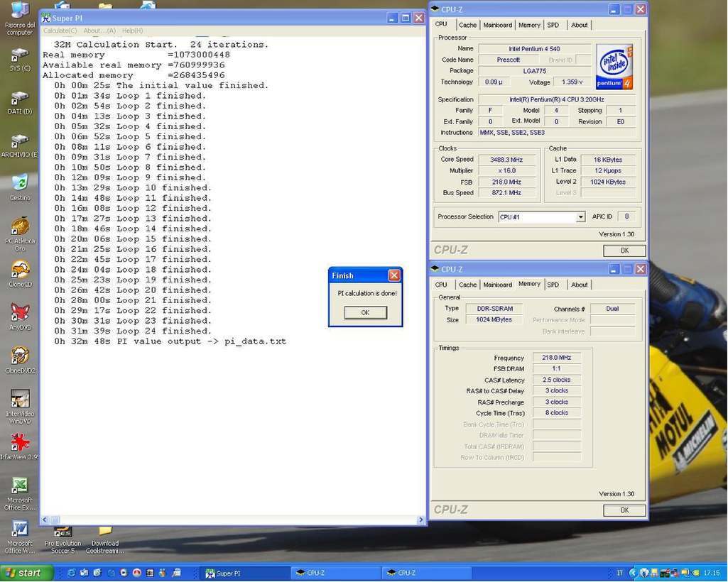Click the CAS# Latency value 2.5 clocks

coord(556,380)
